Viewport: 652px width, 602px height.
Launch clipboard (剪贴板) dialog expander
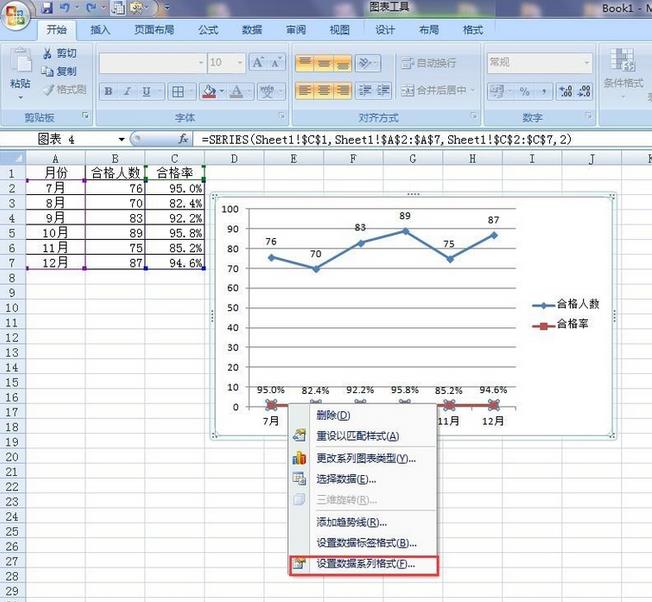(x=85, y=115)
